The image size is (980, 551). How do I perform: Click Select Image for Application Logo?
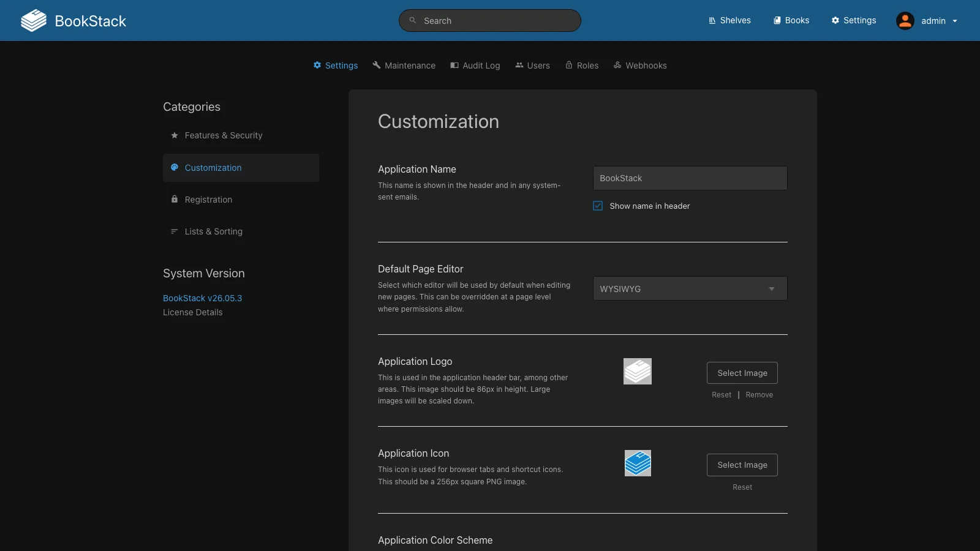point(742,373)
